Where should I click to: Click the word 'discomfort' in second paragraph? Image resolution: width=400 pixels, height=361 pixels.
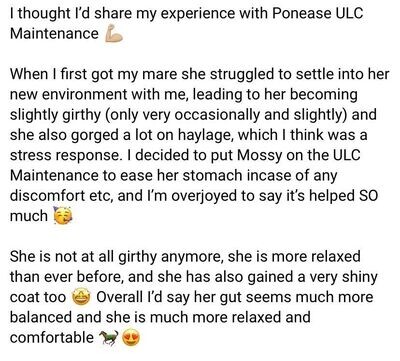pyautogui.click(x=47, y=196)
